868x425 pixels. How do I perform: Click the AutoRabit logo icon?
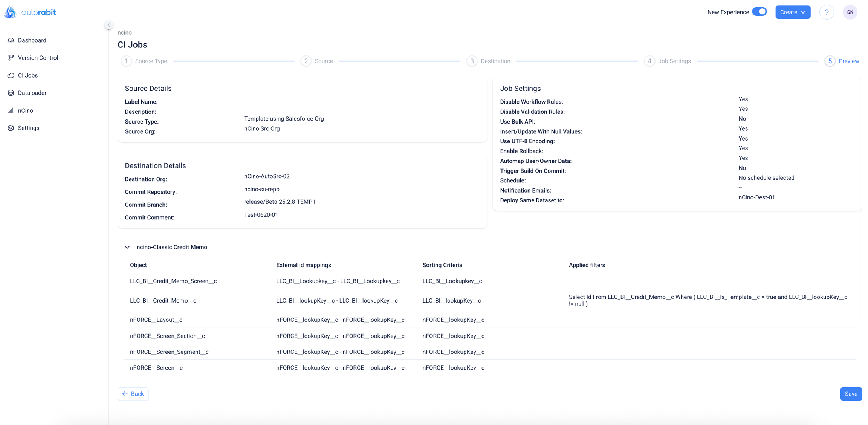[x=11, y=12]
